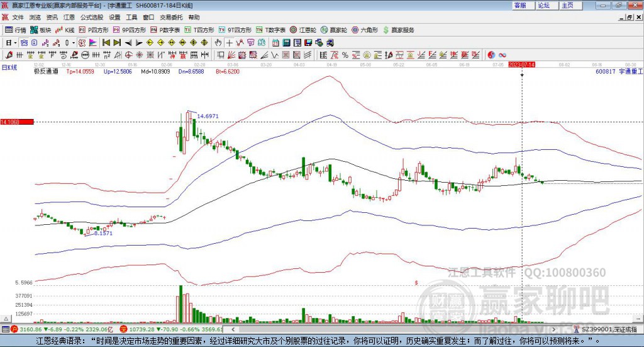The width and height of the screenshot is (644, 347).
Task: Click the Tp=14.0559 indicator value
Action: point(80,72)
